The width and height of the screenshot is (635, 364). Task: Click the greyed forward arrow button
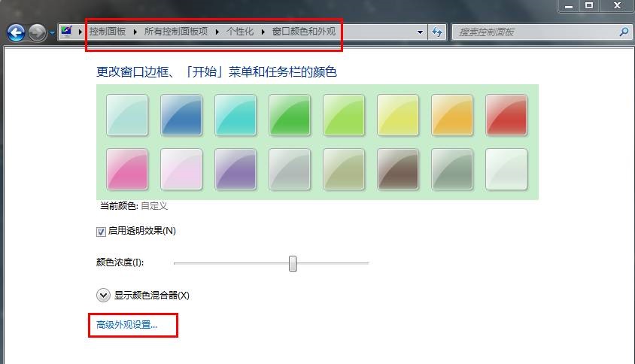point(38,33)
